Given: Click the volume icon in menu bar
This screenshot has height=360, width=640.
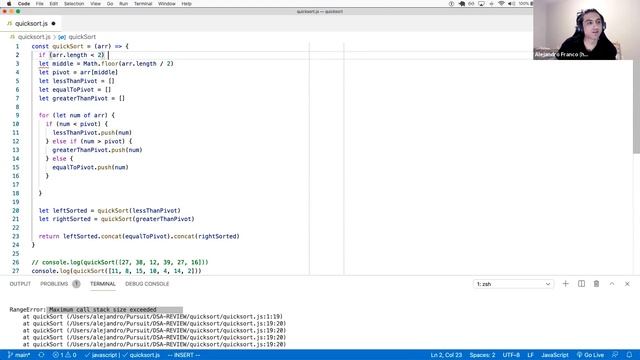Looking at the screenshot, I should pyautogui.click(x=511, y=4).
